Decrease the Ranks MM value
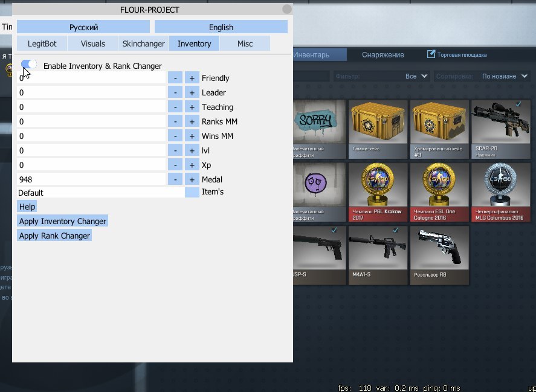The height and width of the screenshot is (392, 536). point(175,121)
